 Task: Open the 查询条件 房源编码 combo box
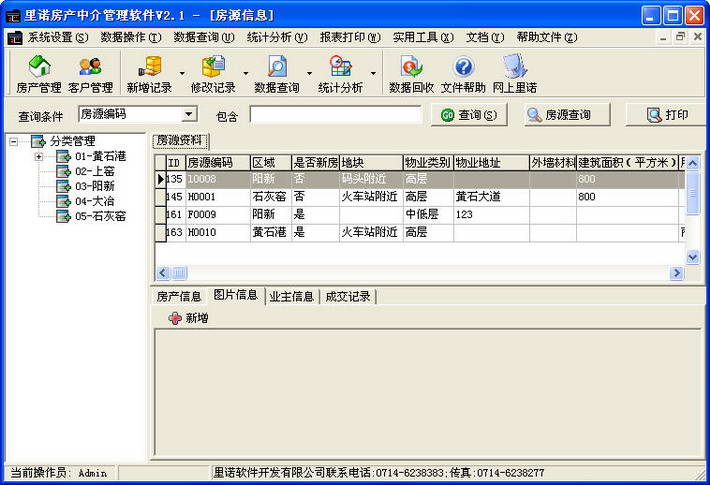click(138, 114)
